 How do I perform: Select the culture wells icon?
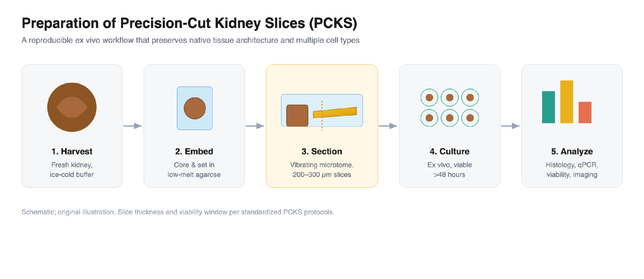click(449, 107)
